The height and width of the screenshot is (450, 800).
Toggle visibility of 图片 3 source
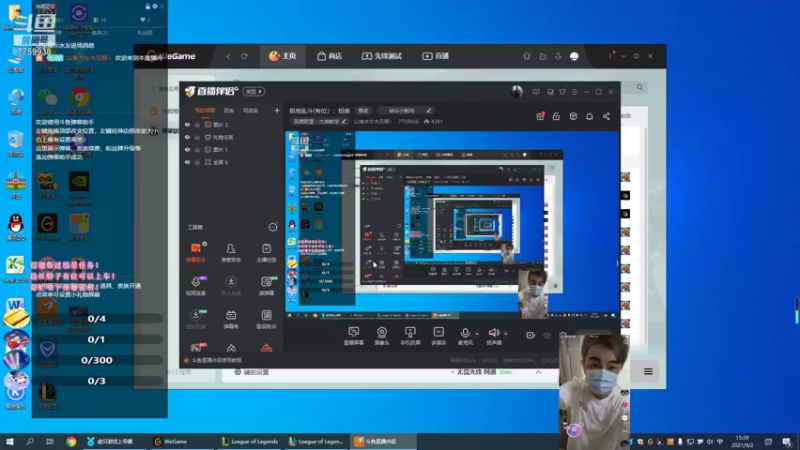coord(187,124)
